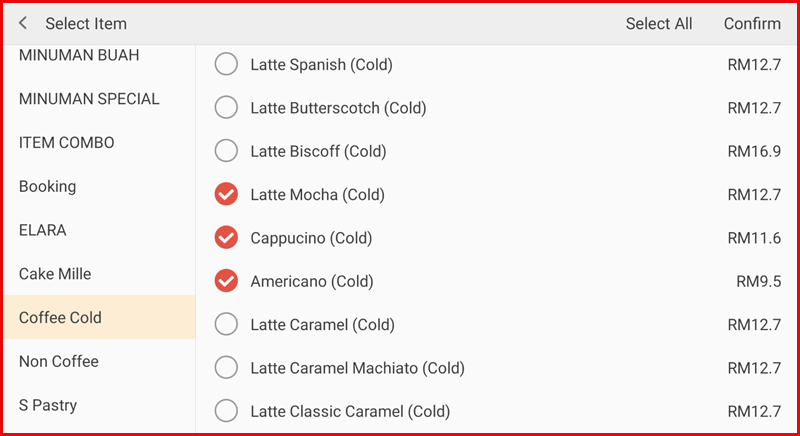Uncheck Latte Mocha (Cold) red checkmark
Viewport: 800px width, 436px height.
227,195
